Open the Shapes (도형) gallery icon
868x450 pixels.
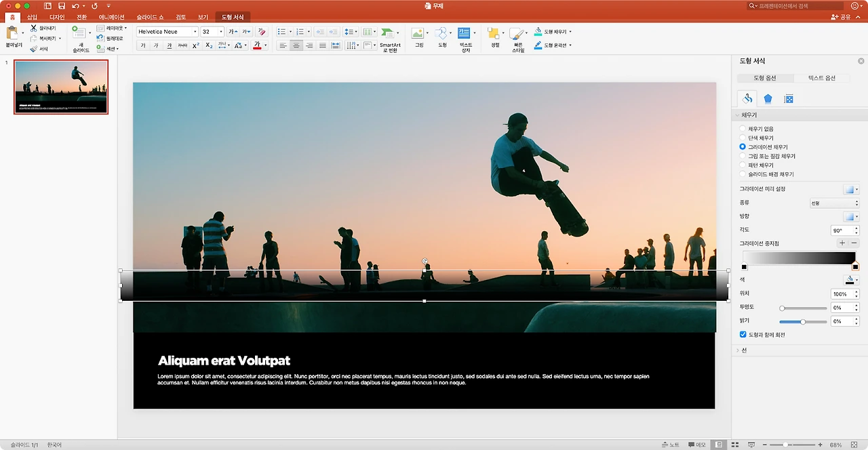click(441, 34)
